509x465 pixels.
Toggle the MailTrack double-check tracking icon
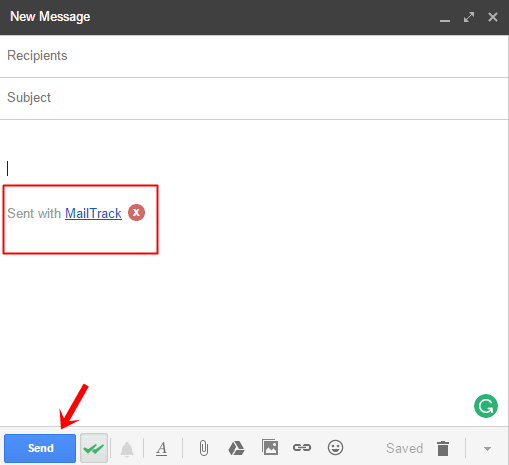coord(94,448)
